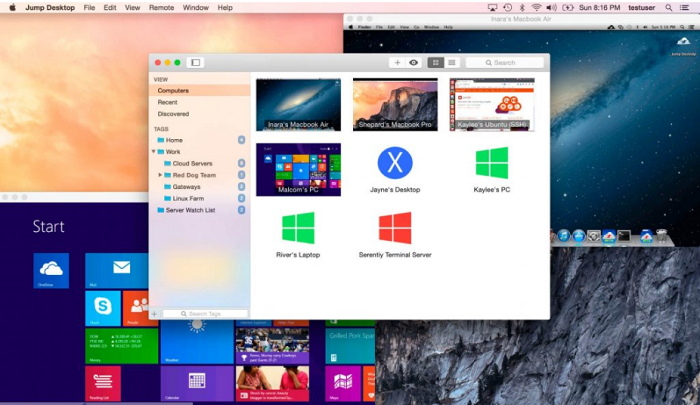
Task: Click App Store in Inara's Macbook dock
Action: point(579,235)
